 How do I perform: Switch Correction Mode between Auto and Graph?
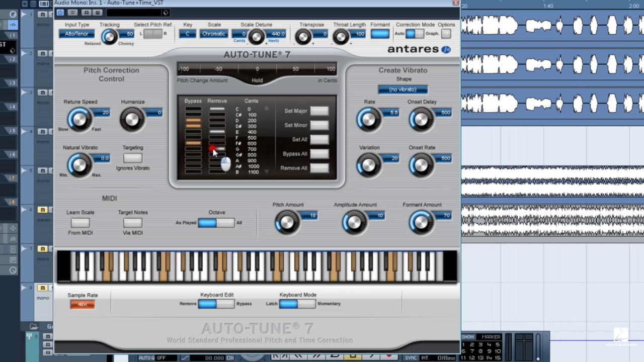pyautogui.click(x=415, y=34)
